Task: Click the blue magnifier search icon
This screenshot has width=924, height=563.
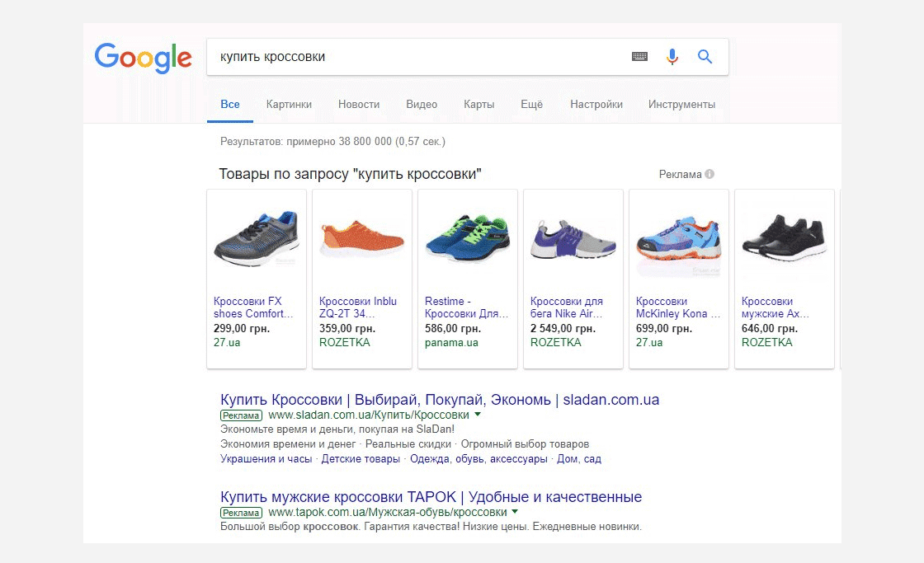Action: click(705, 57)
